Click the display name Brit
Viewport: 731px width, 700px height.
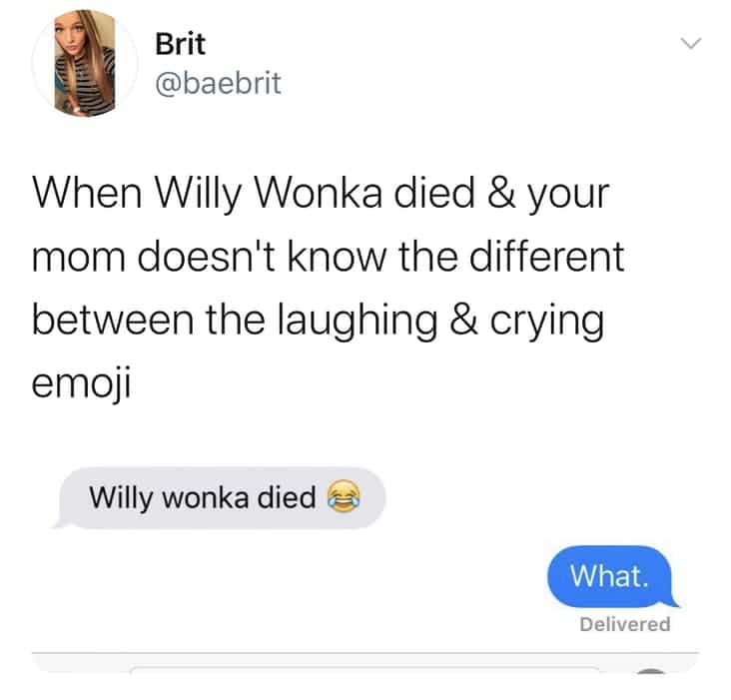(x=180, y=44)
